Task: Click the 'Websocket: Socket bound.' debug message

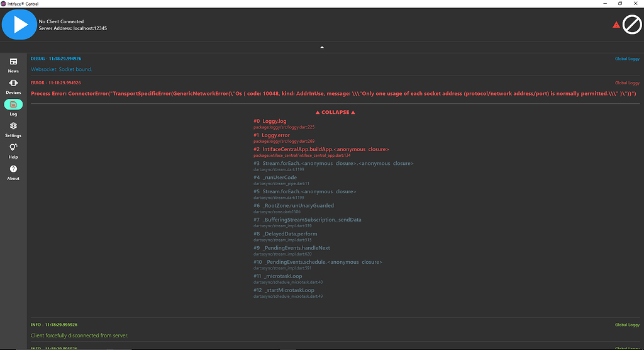Action: point(61,69)
